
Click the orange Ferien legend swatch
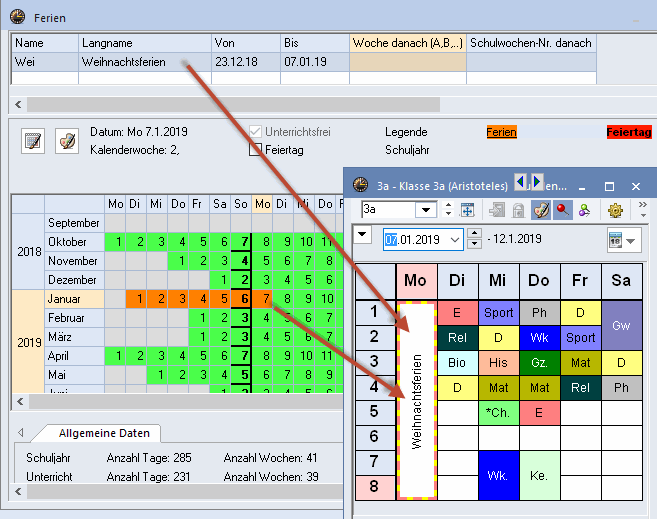pyautogui.click(x=501, y=132)
